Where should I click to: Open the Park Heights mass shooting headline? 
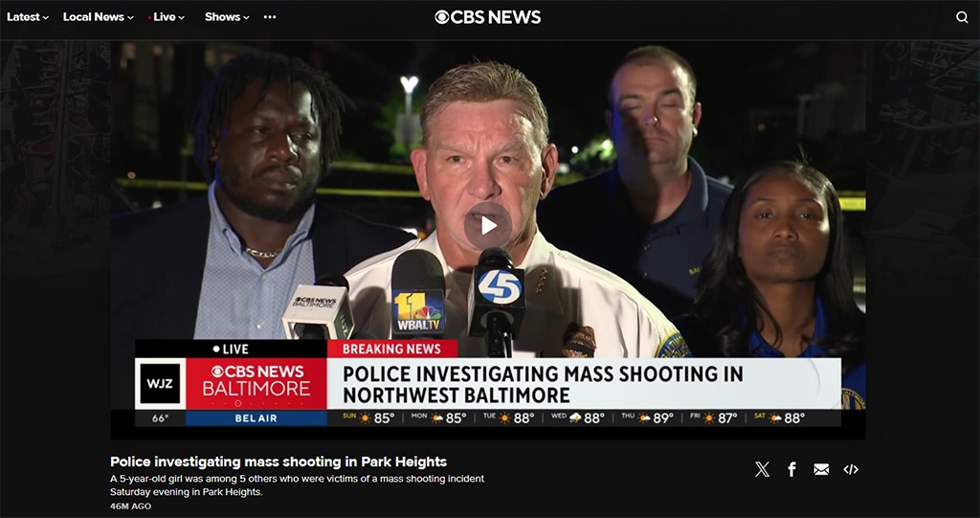coord(278,462)
